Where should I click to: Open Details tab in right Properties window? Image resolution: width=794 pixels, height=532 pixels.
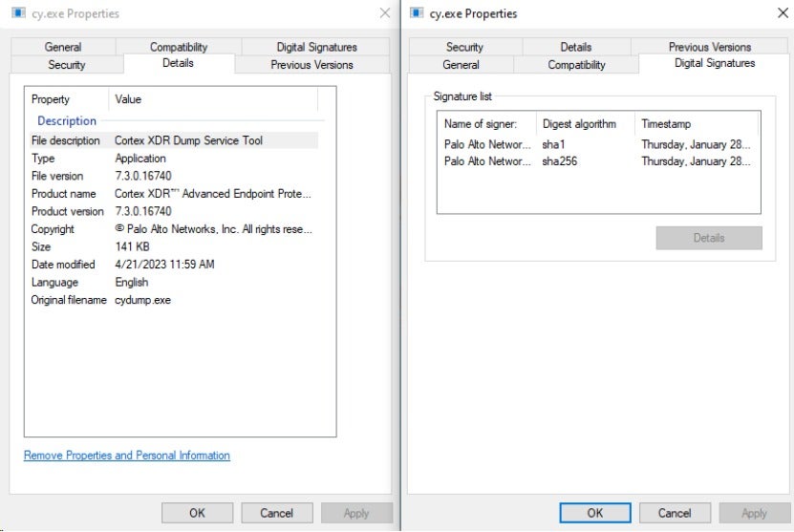576,47
